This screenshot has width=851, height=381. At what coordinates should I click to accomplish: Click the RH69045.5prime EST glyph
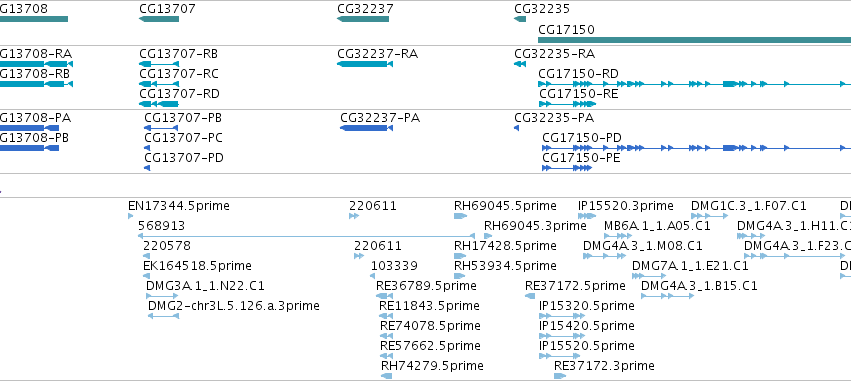(460, 216)
